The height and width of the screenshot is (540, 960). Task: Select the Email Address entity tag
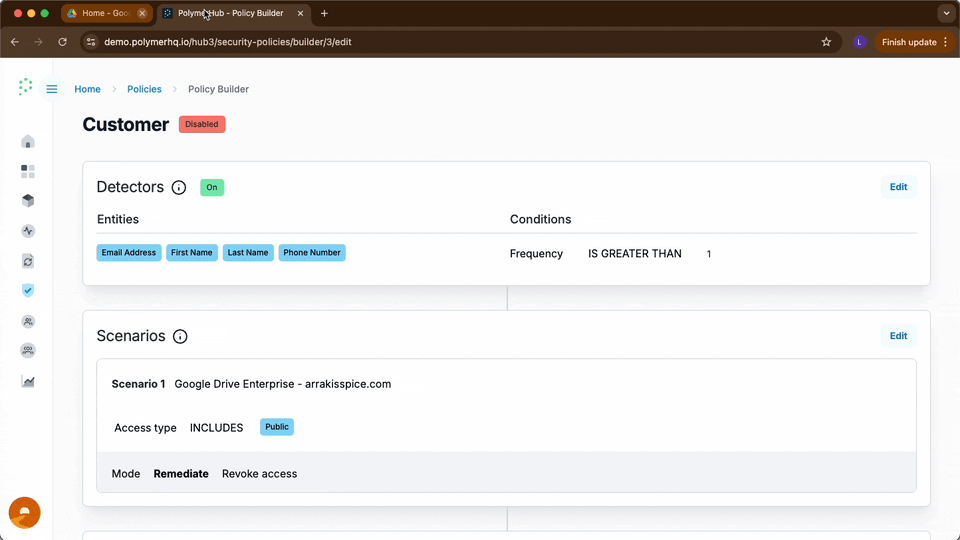[129, 253]
